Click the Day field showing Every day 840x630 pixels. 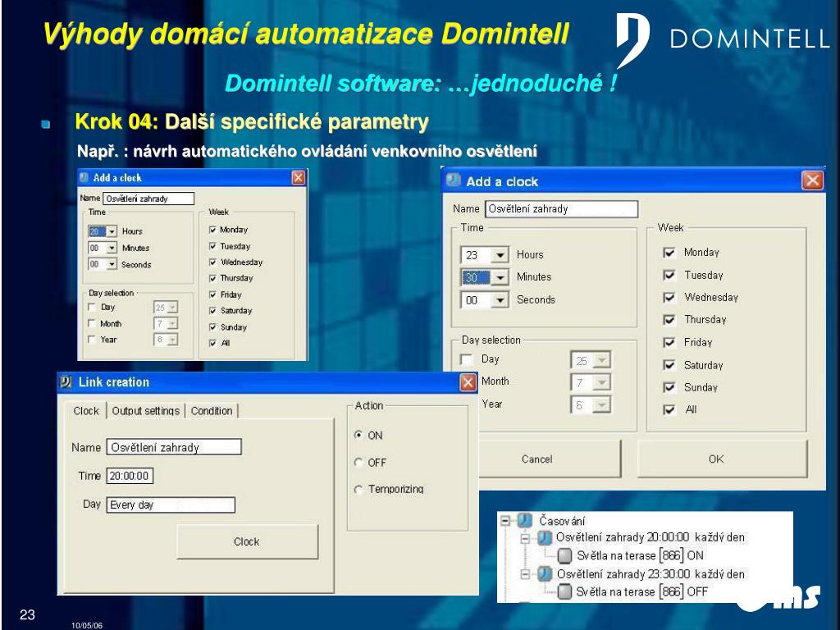[x=171, y=504]
